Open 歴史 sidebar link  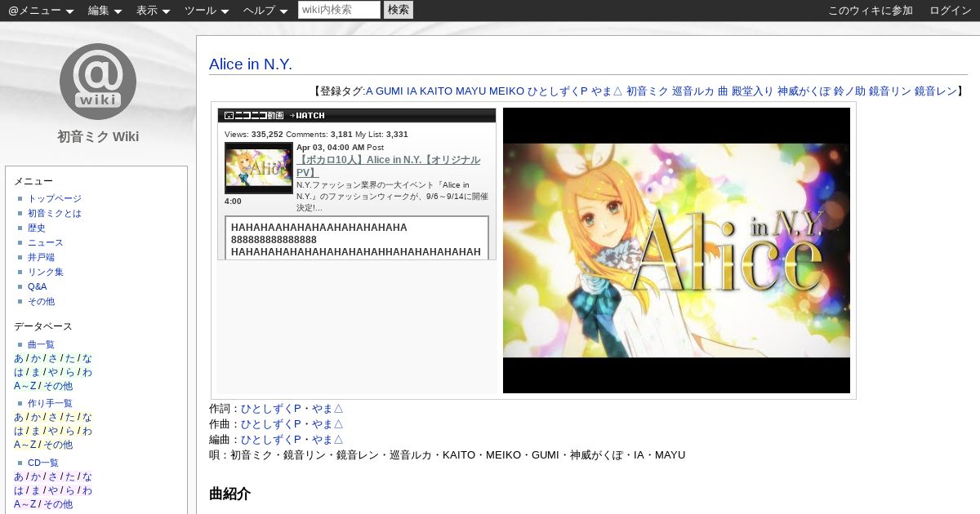click(x=37, y=228)
